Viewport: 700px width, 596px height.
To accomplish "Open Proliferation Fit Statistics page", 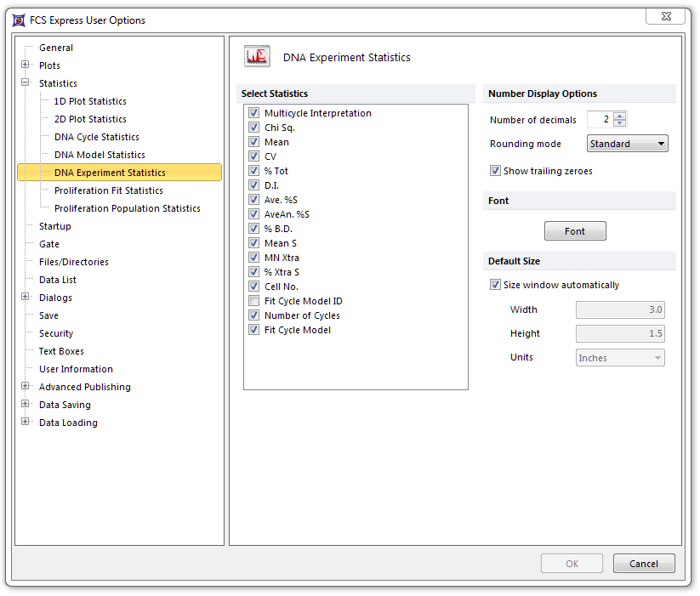I will tap(108, 190).
